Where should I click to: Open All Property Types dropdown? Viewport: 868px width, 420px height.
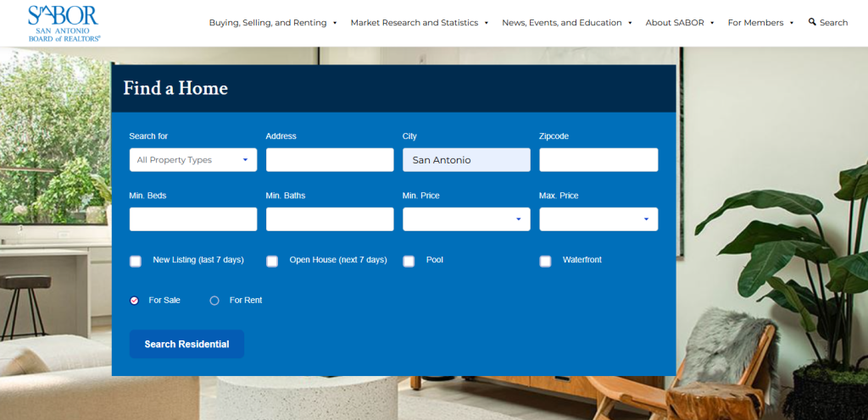[193, 160]
